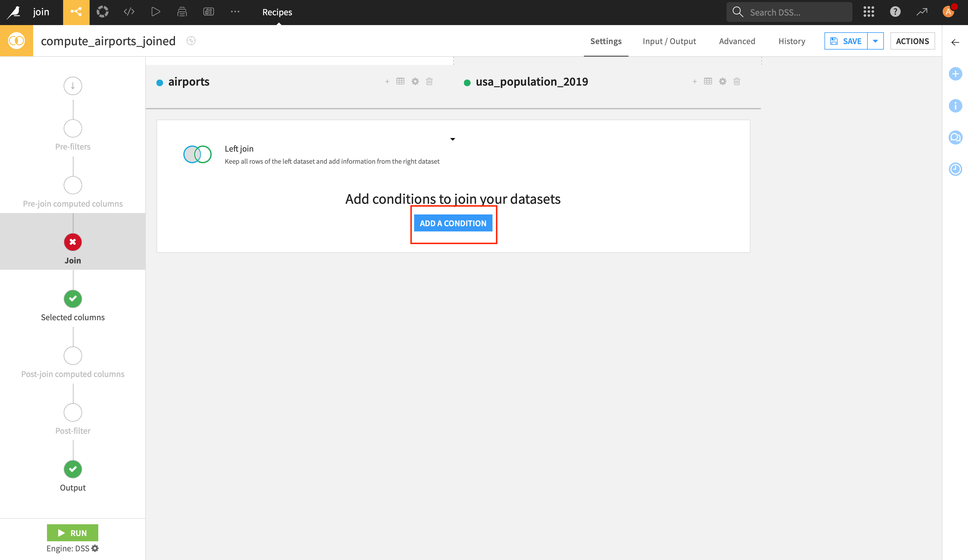Click the code recipes icon
This screenshot has width=968, height=560.
click(129, 12)
